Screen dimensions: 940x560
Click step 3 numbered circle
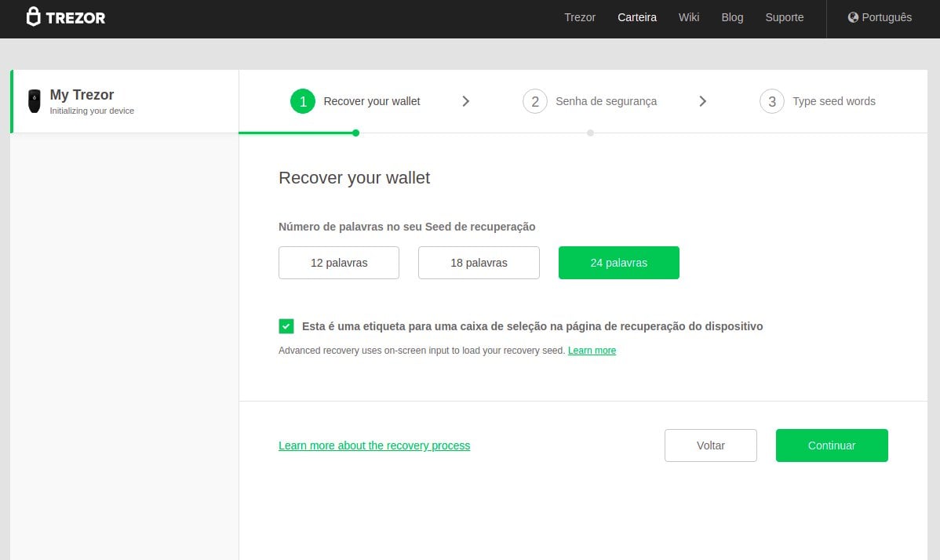(771, 101)
